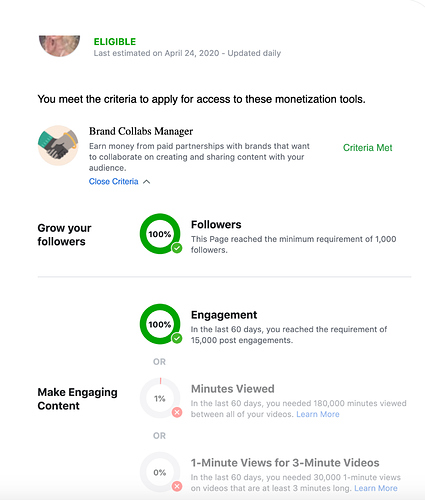Click the 0% progress ring for 1-Minute Views
Viewport: 425px width, 500px height.
click(x=160, y=472)
